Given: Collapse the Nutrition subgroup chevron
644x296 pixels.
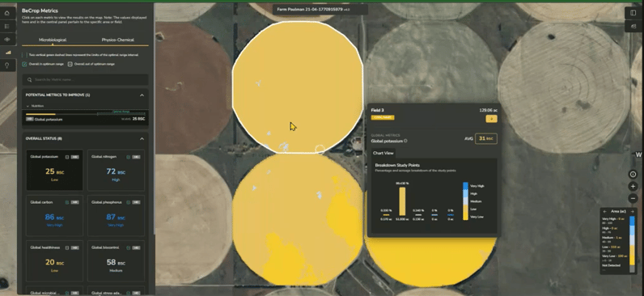Looking at the screenshot, I should point(28,106).
